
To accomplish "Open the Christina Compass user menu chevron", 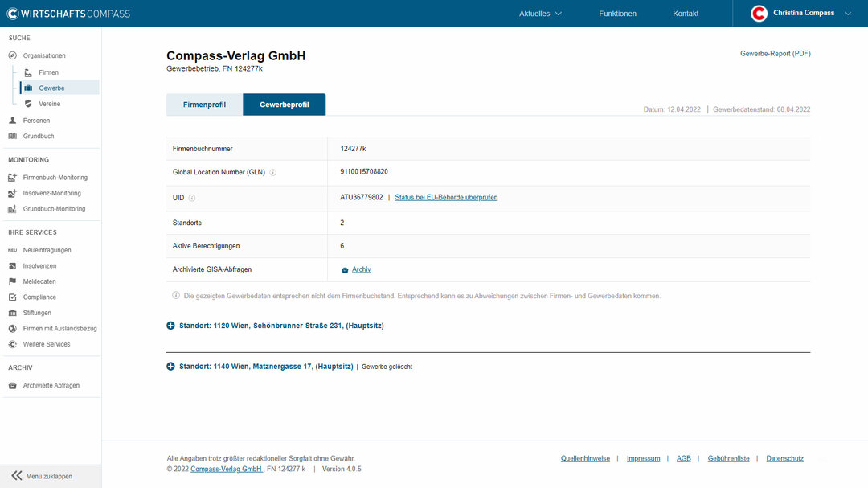I will 848,14.
